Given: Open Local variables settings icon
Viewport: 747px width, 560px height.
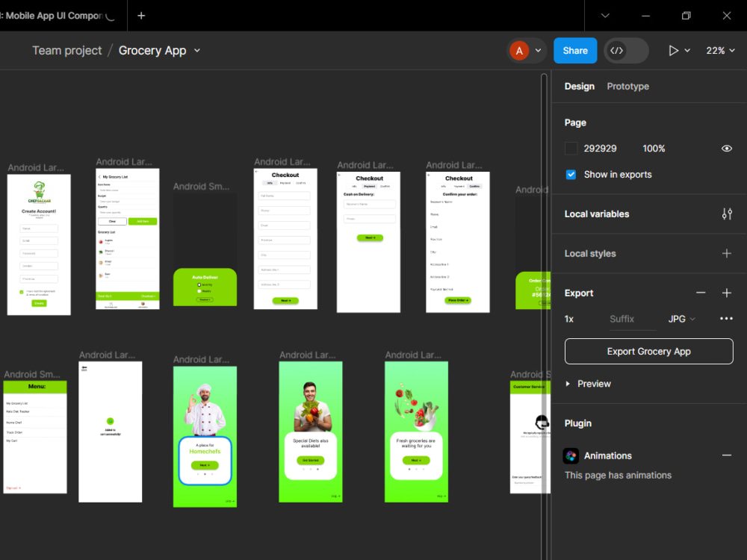Looking at the screenshot, I should click(727, 214).
